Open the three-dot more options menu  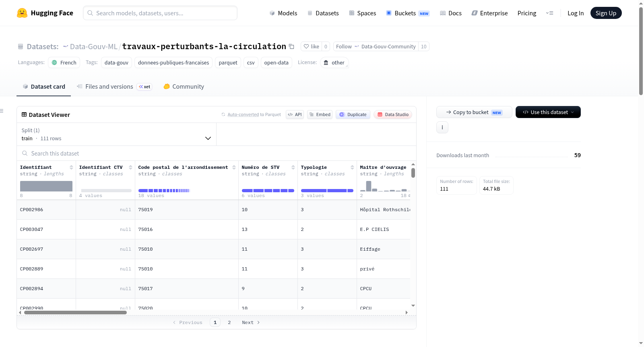click(442, 127)
